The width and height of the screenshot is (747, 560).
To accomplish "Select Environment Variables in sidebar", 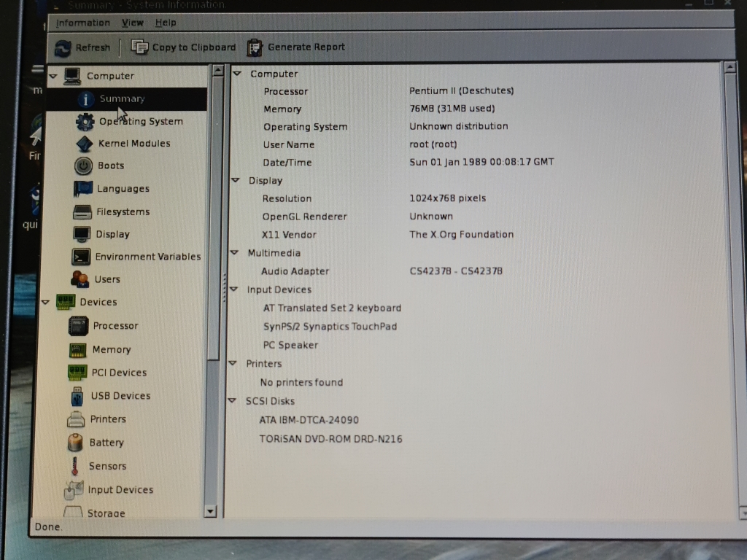I will [x=147, y=257].
